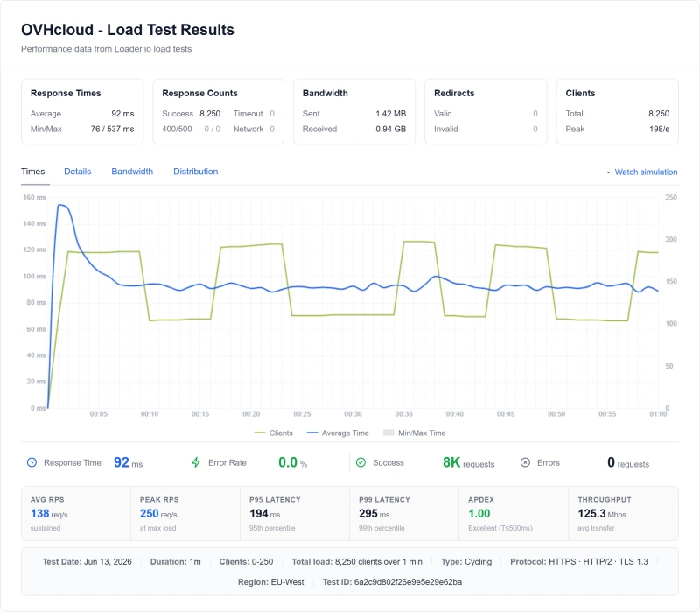700x612 pixels.
Task: Click the green checkmark Success icon
Action: pyautogui.click(x=360, y=462)
